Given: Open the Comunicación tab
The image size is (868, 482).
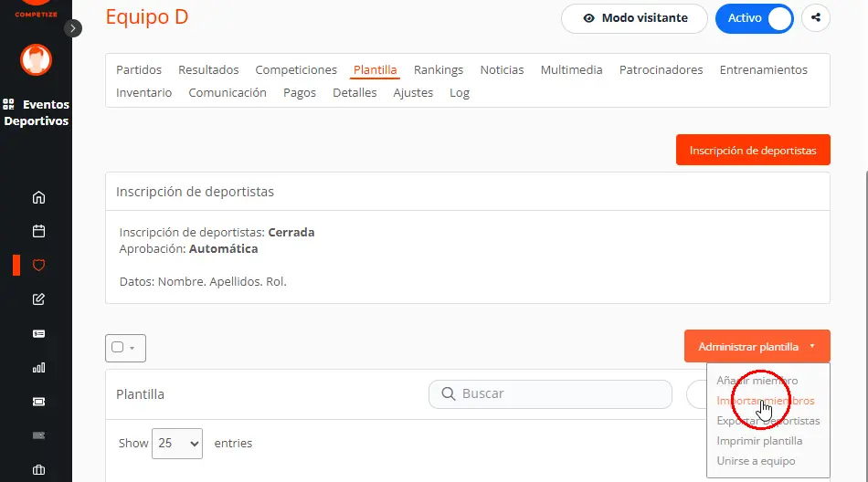Looking at the screenshot, I should click(x=228, y=92).
